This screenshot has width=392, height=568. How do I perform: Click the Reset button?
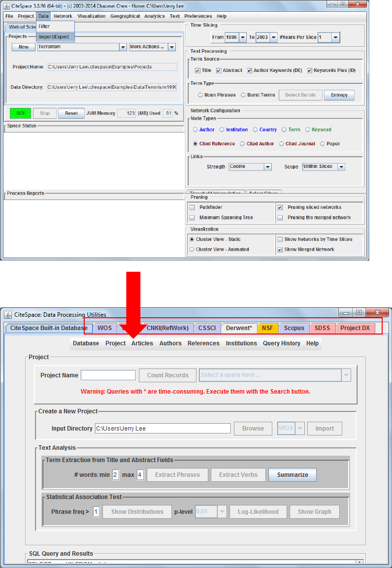click(x=71, y=113)
